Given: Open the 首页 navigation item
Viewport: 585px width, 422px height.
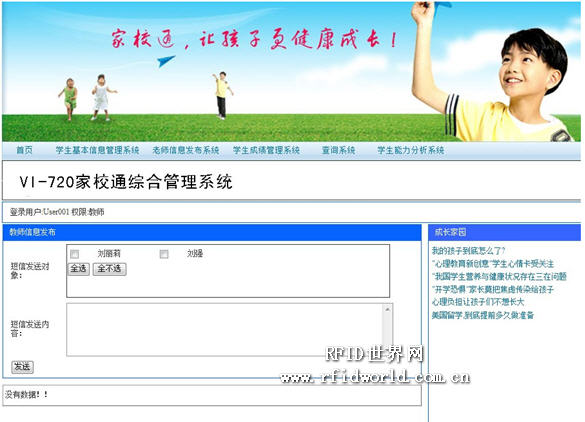Looking at the screenshot, I should (24, 150).
